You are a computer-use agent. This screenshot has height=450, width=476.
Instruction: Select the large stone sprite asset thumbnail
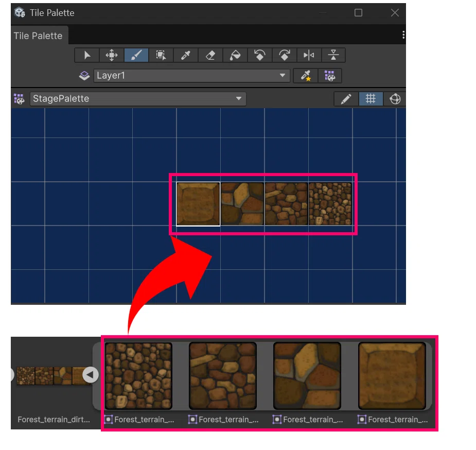coord(307,376)
